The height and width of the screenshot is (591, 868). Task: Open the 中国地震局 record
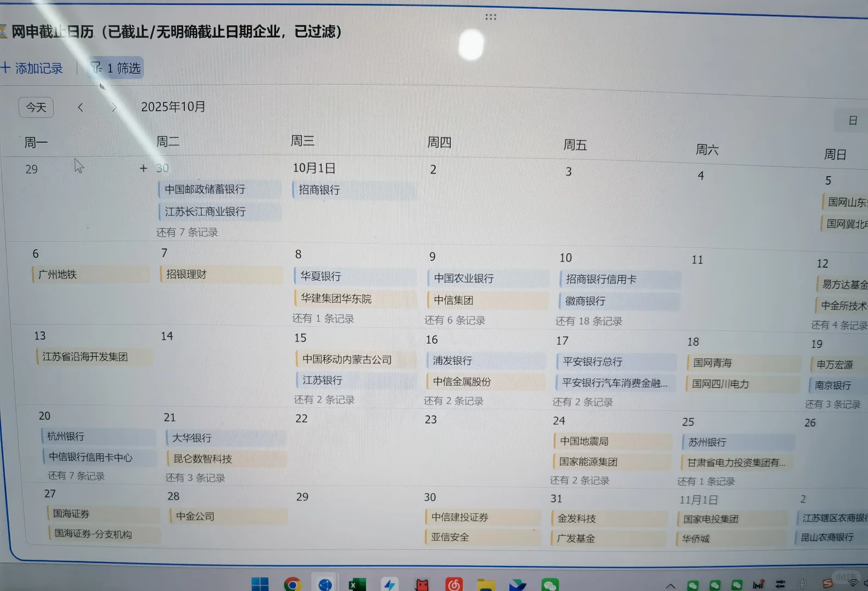point(613,441)
